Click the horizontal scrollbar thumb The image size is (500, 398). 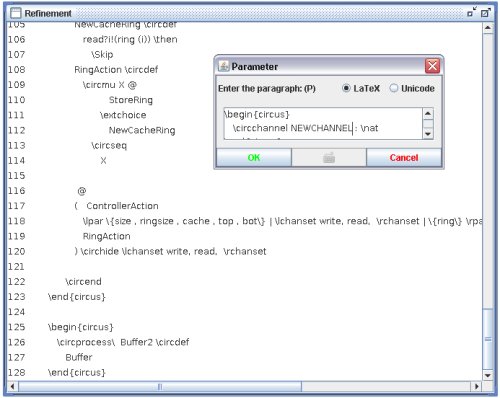pos(160,386)
